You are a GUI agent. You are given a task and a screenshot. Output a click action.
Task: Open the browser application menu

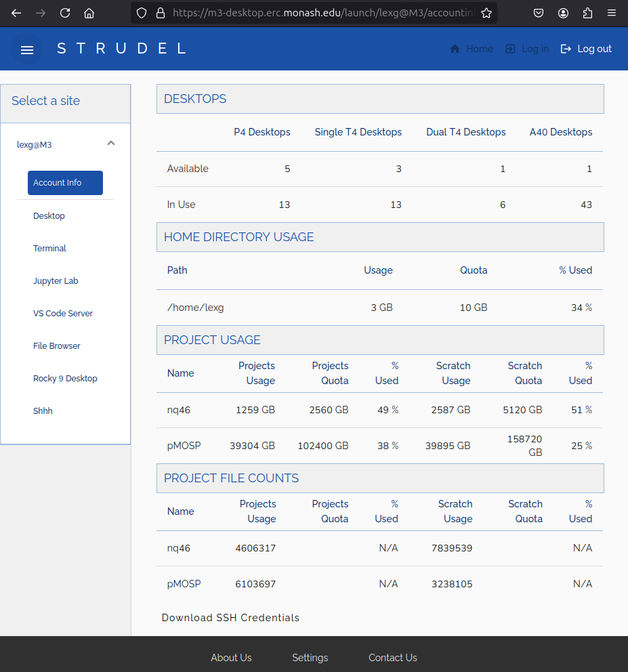point(612,13)
